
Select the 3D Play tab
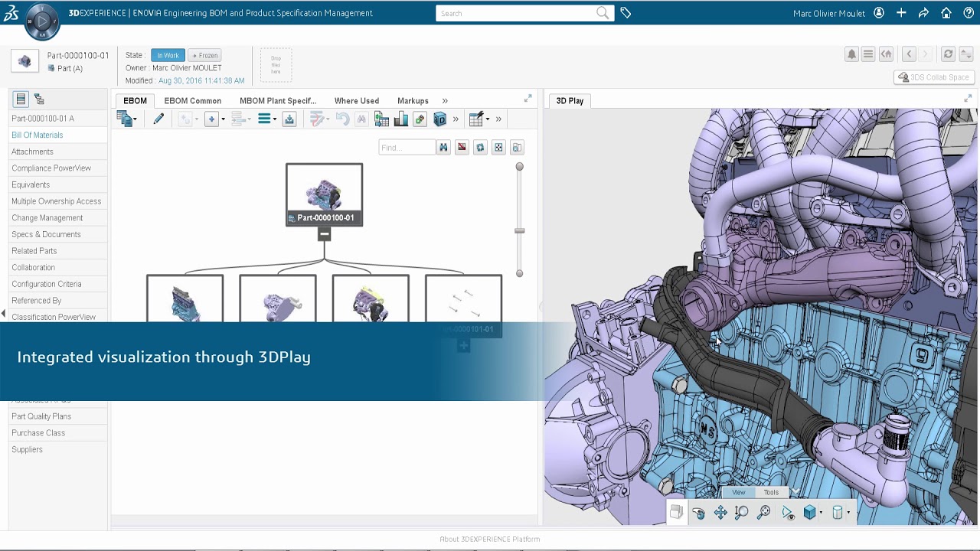coord(570,101)
